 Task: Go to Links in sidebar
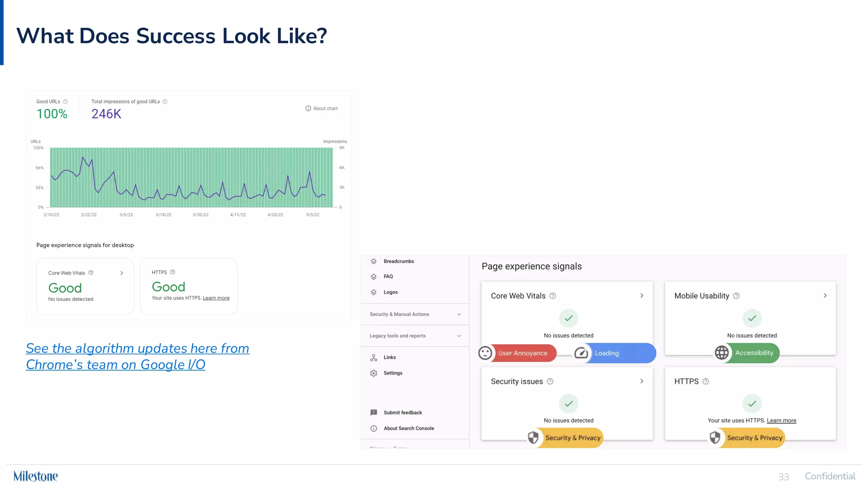tap(389, 358)
